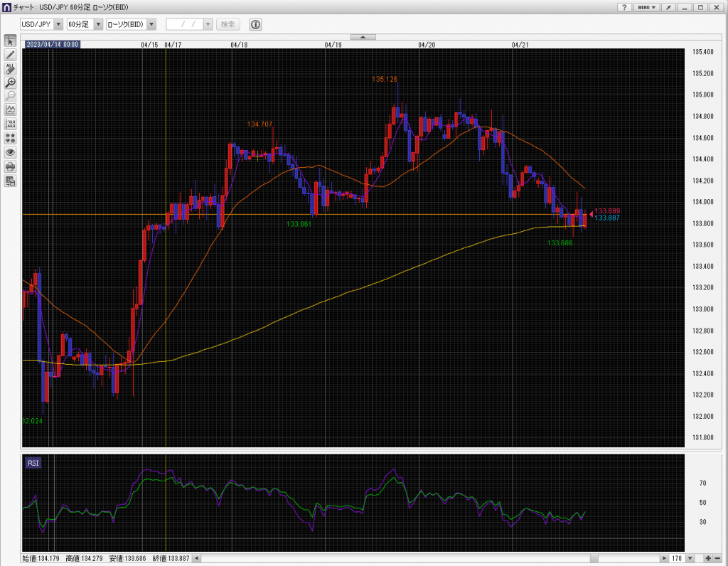728x566 pixels.
Task: Click the 133.861 low price label
Action: [x=299, y=224]
